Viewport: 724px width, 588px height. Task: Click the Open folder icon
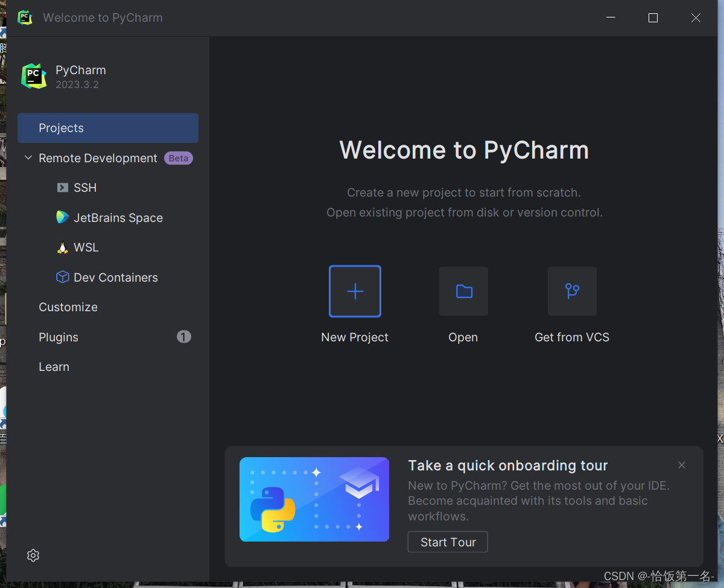[463, 291]
